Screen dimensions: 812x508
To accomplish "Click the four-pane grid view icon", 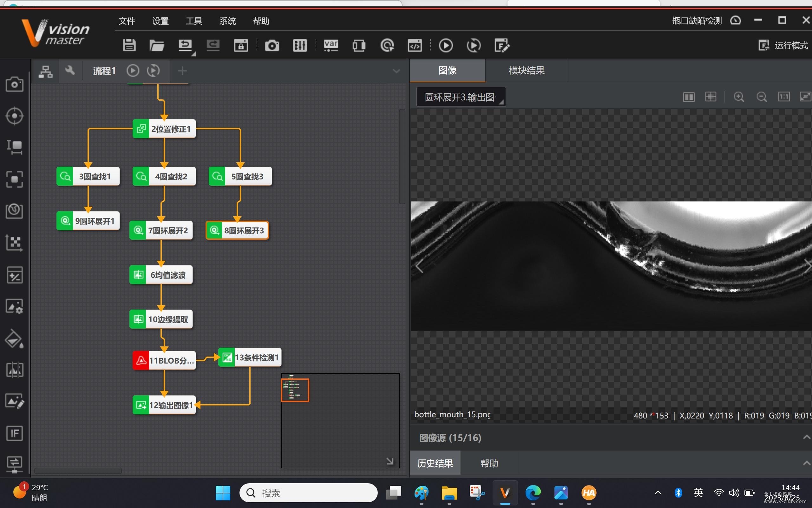I will (x=711, y=97).
